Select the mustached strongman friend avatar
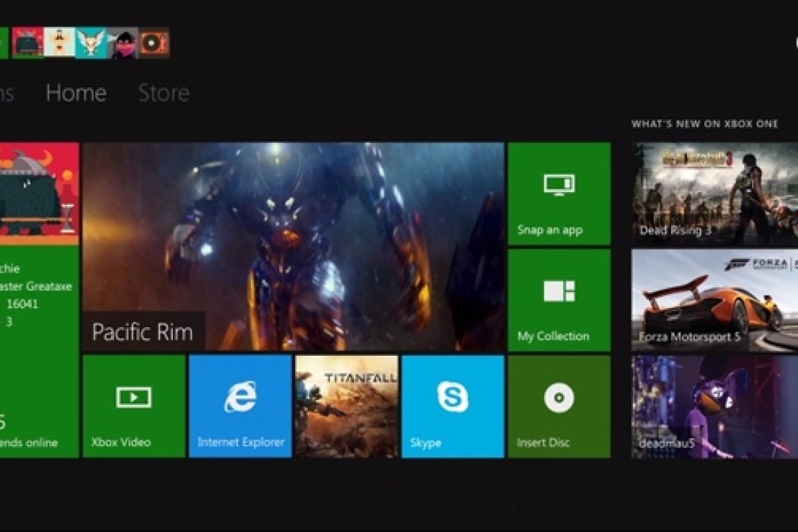Image resolution: width=798 pixels, height=532 pixels. (x=60, y=43)
